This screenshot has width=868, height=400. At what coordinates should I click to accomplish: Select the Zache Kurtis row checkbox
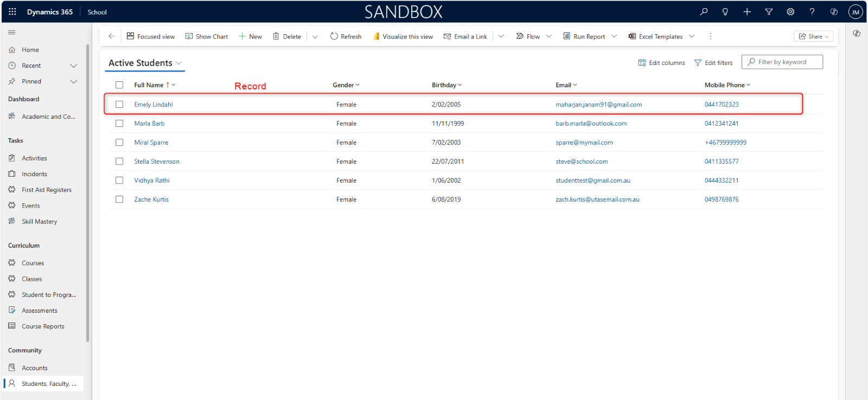(x=119, y=199)
